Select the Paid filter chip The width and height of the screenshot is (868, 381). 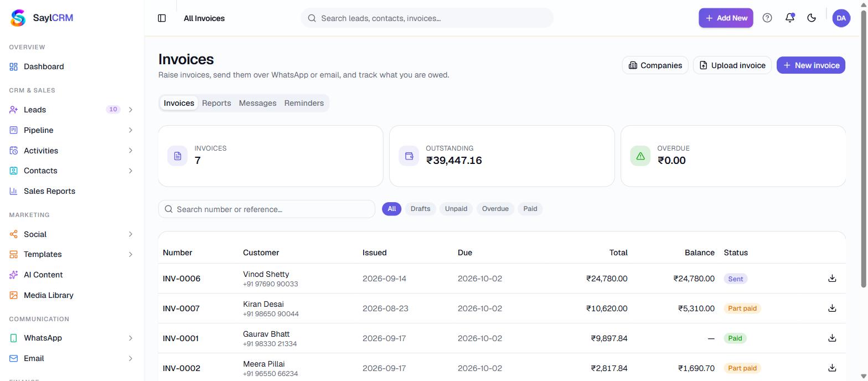(530, 209)
